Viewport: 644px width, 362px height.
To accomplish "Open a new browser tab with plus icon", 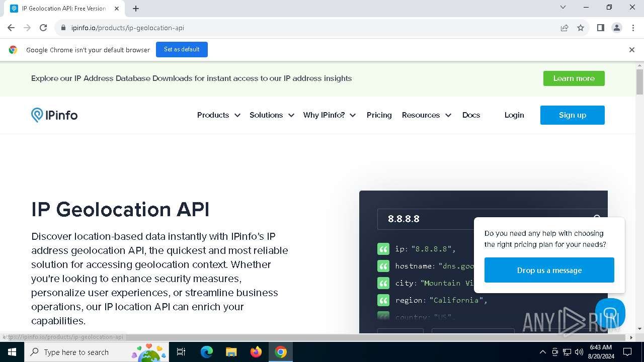I will (x=136, y=9).
